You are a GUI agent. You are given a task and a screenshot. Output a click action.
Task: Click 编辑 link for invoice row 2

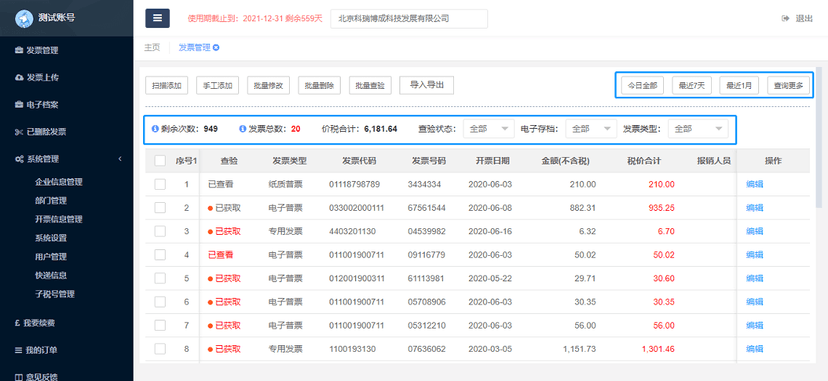pos(754,208)
